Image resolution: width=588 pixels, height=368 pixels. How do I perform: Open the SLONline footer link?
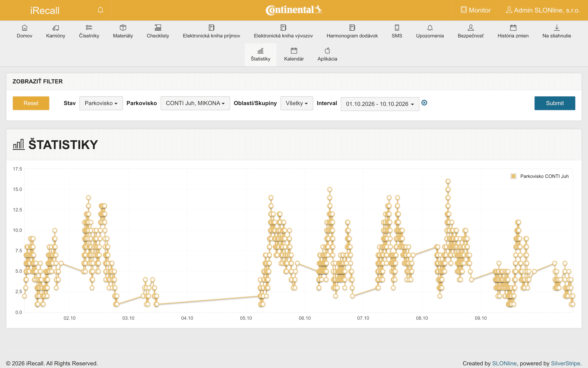pos(504,363)
